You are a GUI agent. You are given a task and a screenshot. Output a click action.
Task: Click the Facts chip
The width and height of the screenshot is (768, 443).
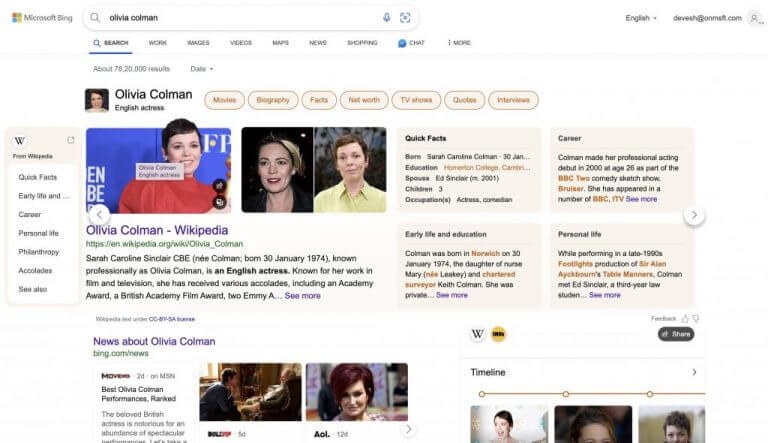click(319, 100)
